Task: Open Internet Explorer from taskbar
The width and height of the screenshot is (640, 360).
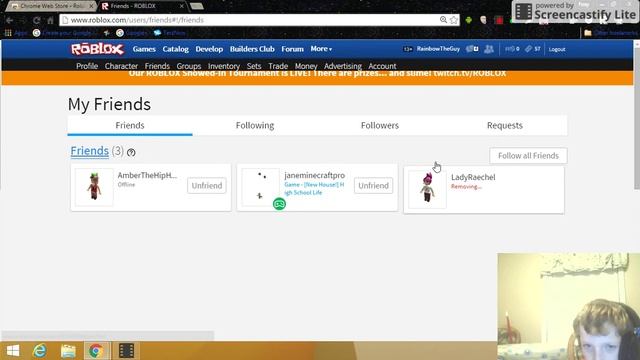Action: pos(40,351)
